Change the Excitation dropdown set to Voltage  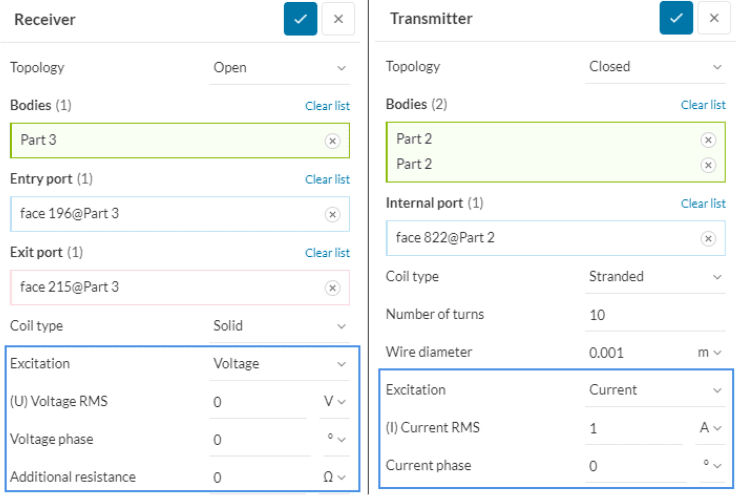click(280, 364)
